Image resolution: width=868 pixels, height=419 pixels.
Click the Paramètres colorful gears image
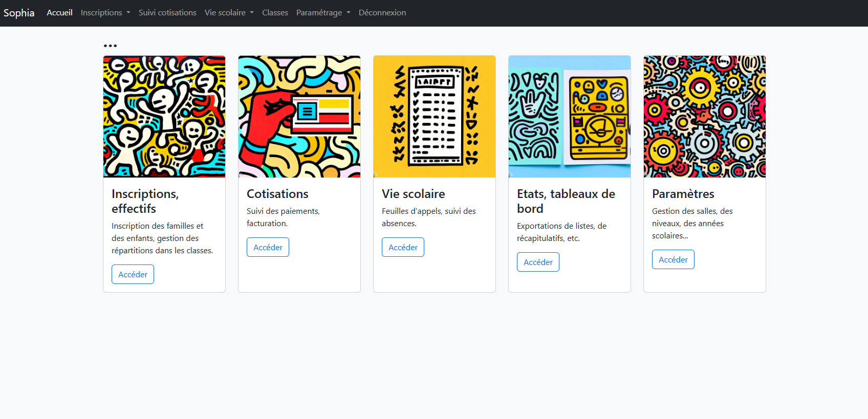pyautogui.click(x=704, y=117)
